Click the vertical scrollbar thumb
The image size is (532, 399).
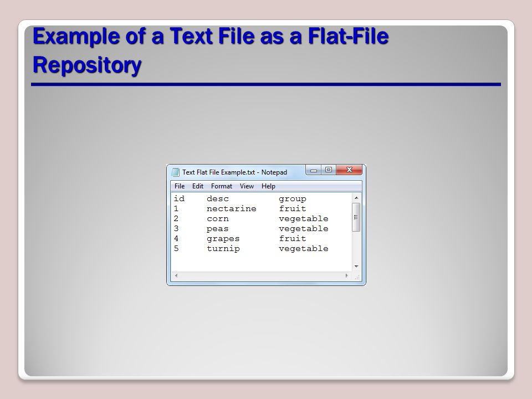[356, 217]
